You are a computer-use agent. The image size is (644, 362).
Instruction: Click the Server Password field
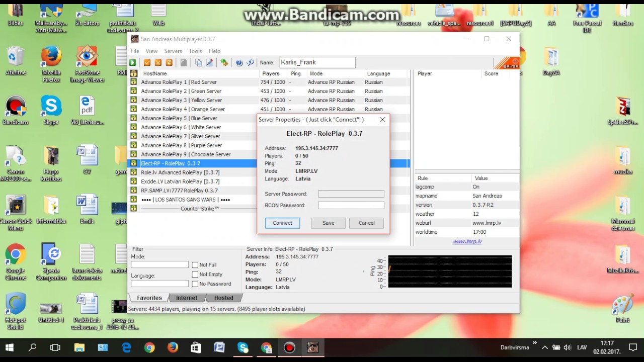tap(351, 194)
